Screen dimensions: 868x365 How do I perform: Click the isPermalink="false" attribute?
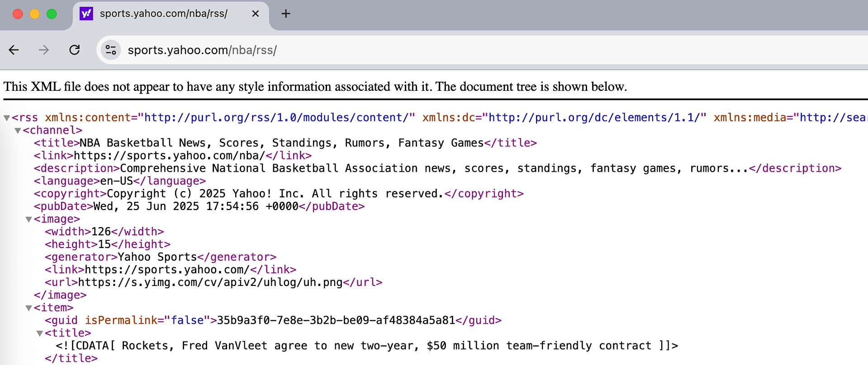147,320
